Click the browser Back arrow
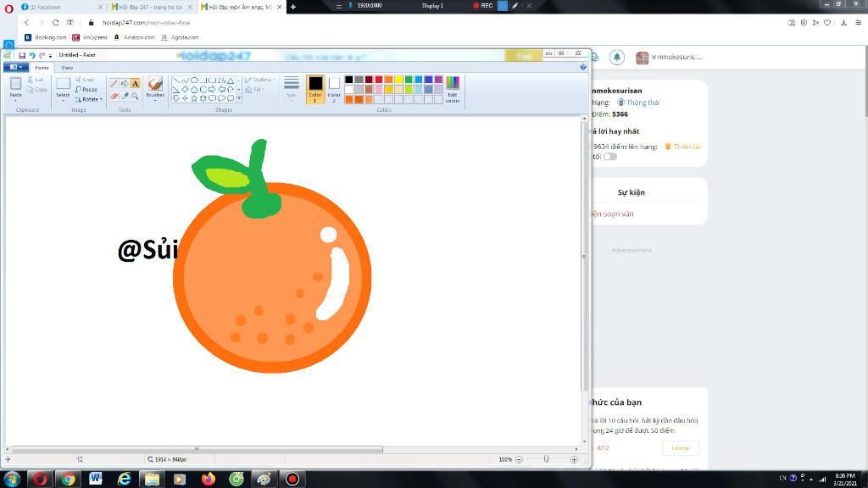Screen dimensions: 868x488 (x=26, y=23)
